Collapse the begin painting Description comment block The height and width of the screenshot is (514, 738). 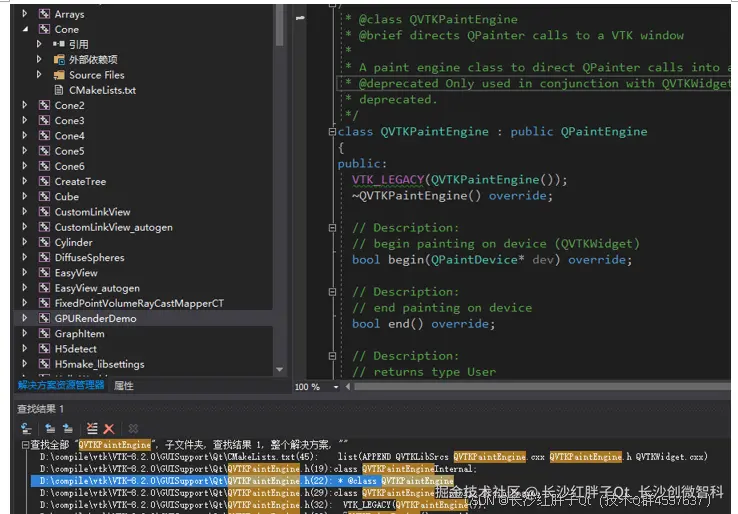332,228
